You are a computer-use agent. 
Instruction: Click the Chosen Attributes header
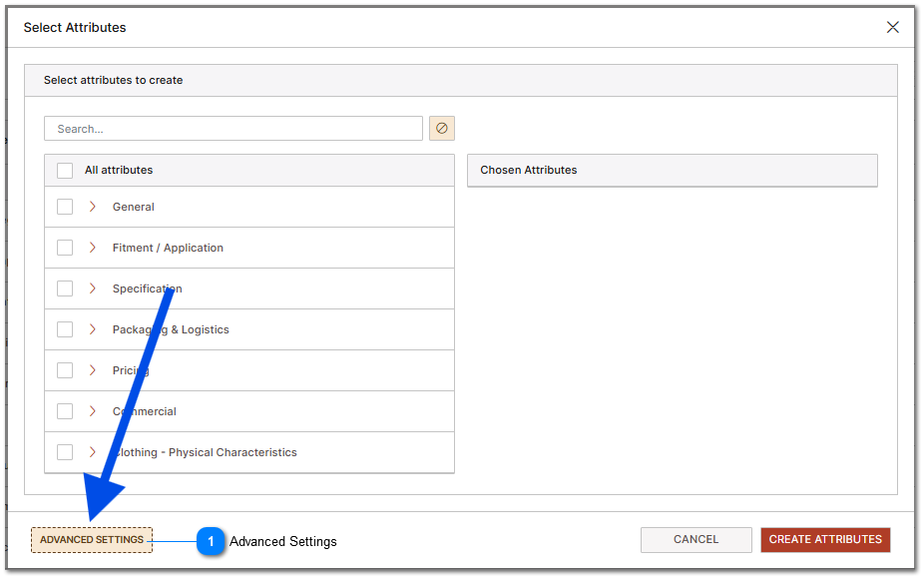tap(527, 170)
